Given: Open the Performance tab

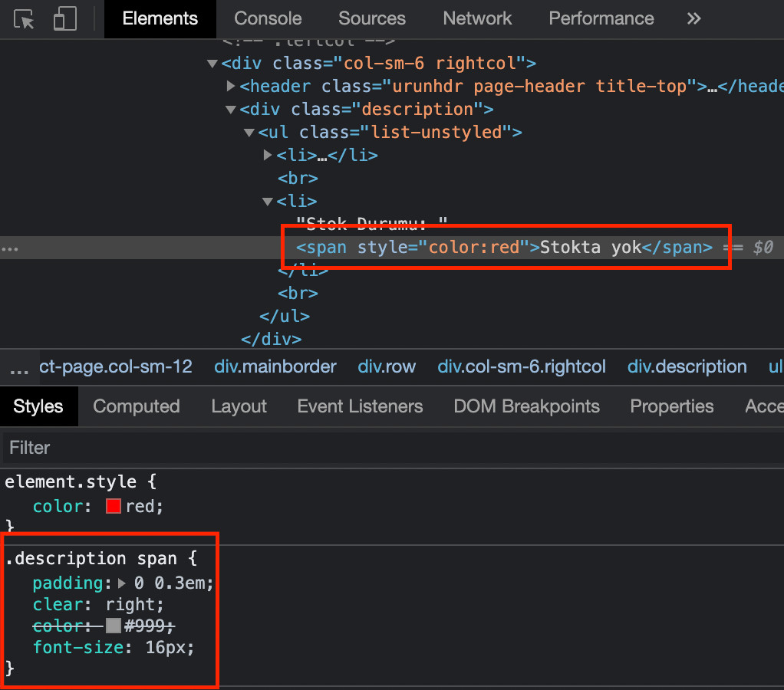Looking at the screenshot, I should (x=601, y=19).
